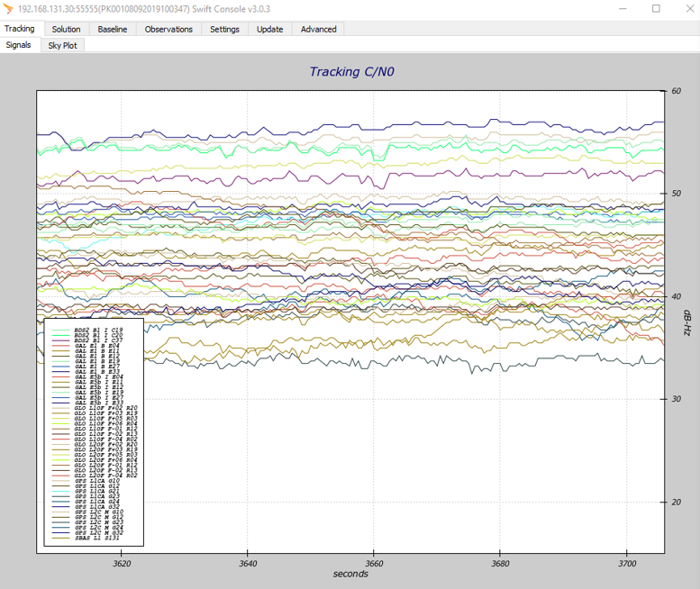
Task: Click legend entry BDS2 B1 I C20
Action: (87, 335)
